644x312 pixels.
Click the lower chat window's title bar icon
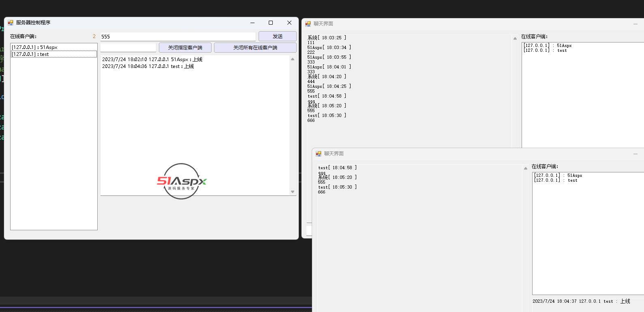click(x=319, y=154)
